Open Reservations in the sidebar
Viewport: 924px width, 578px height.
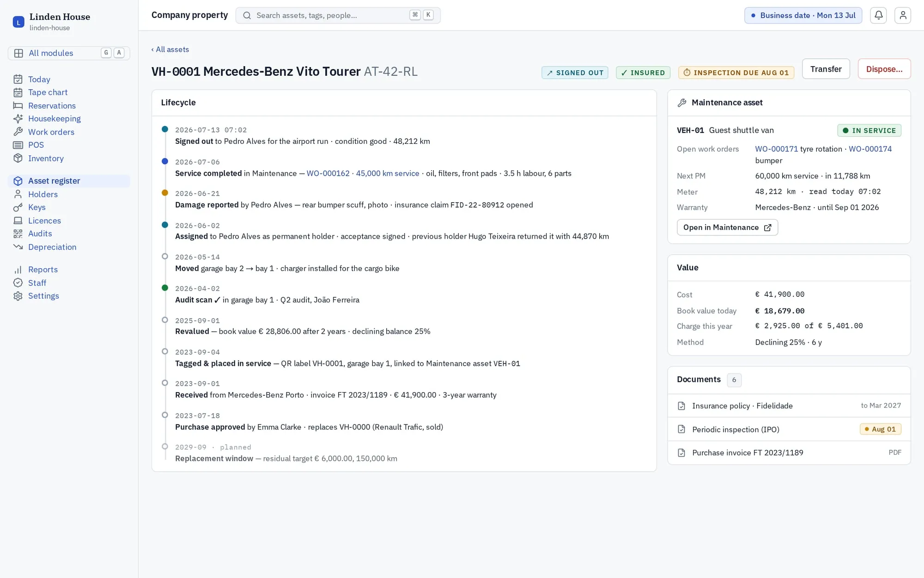[x=69, y=105]
